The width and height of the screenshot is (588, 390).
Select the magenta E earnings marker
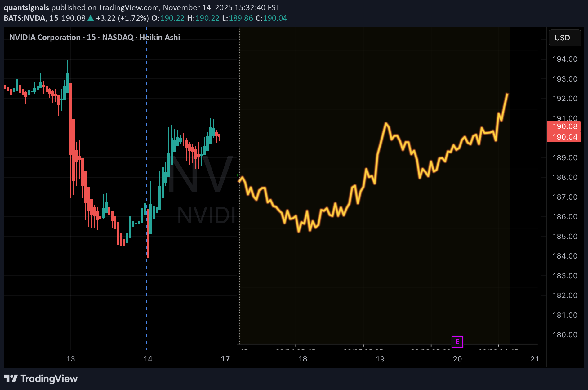click(457, 342)
